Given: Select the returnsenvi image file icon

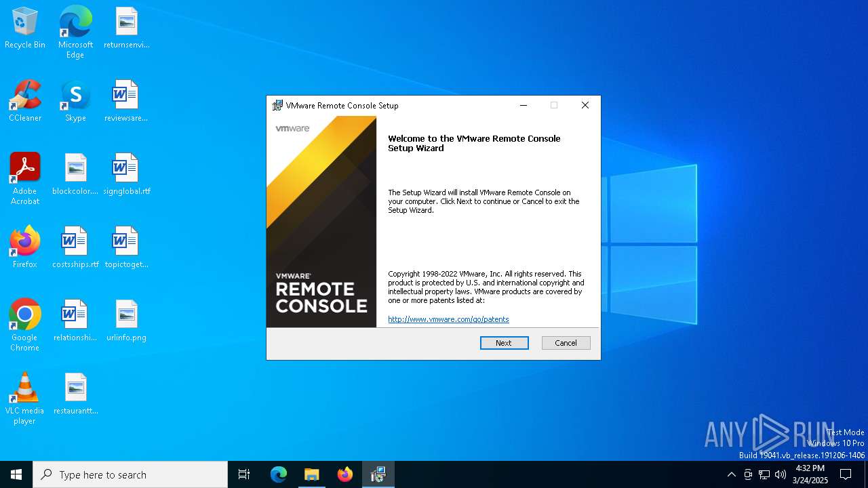Looking at the screenshot, I should point(126,28).
